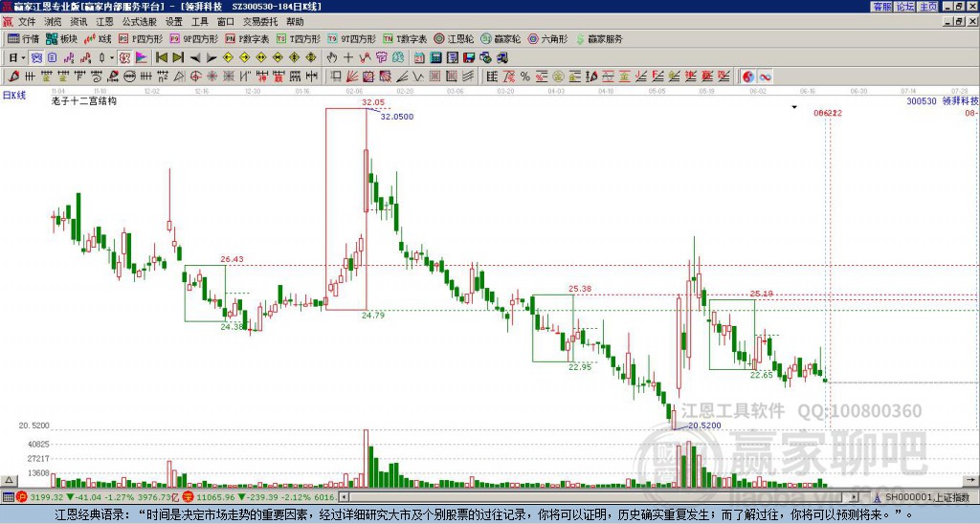The image size is (980, 524).
Task: Toggle the yin-yang icon
Action: pyautogui.click(x=748, y=76)
